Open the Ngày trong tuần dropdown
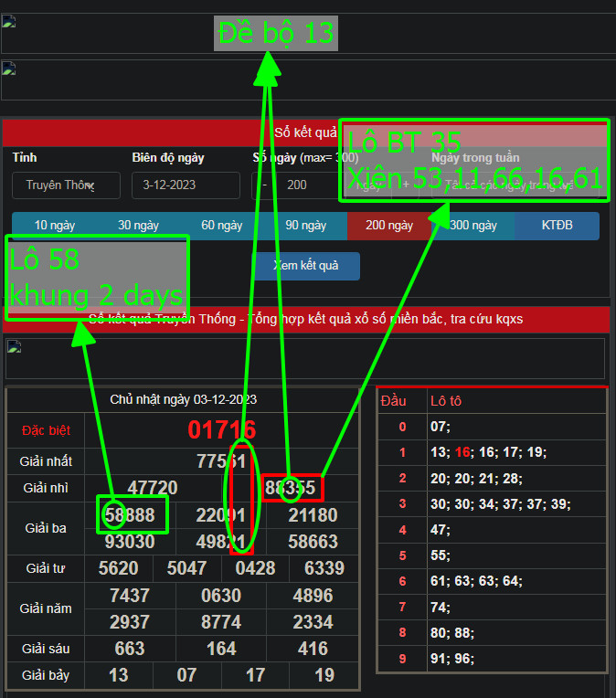The image size is (616, 698). coord(512,185)
